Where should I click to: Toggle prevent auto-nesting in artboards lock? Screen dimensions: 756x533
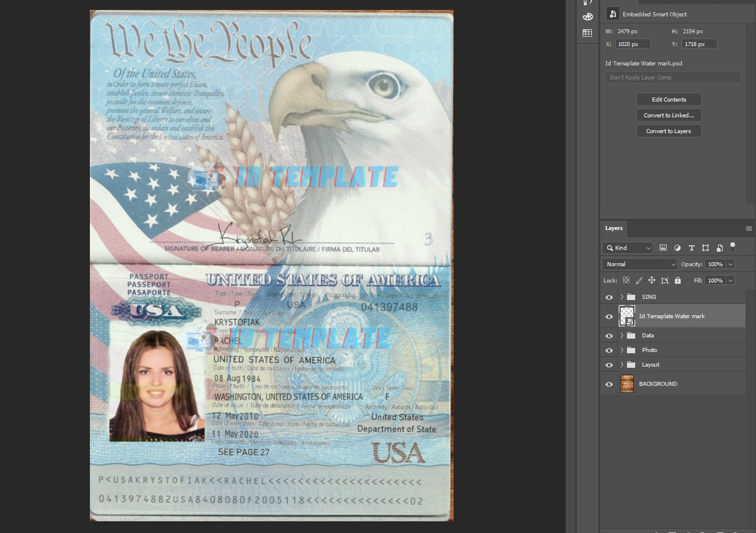coord(664,281)
